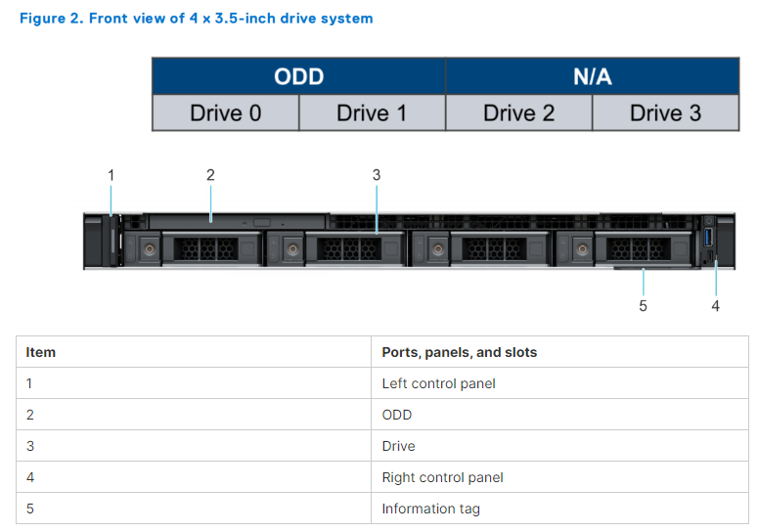Image resolution: width=758 pixels, height=532 pixels.
Task: Select the 'Left control panel' table row
Action: pyautogui.click(x=438, y=383)
